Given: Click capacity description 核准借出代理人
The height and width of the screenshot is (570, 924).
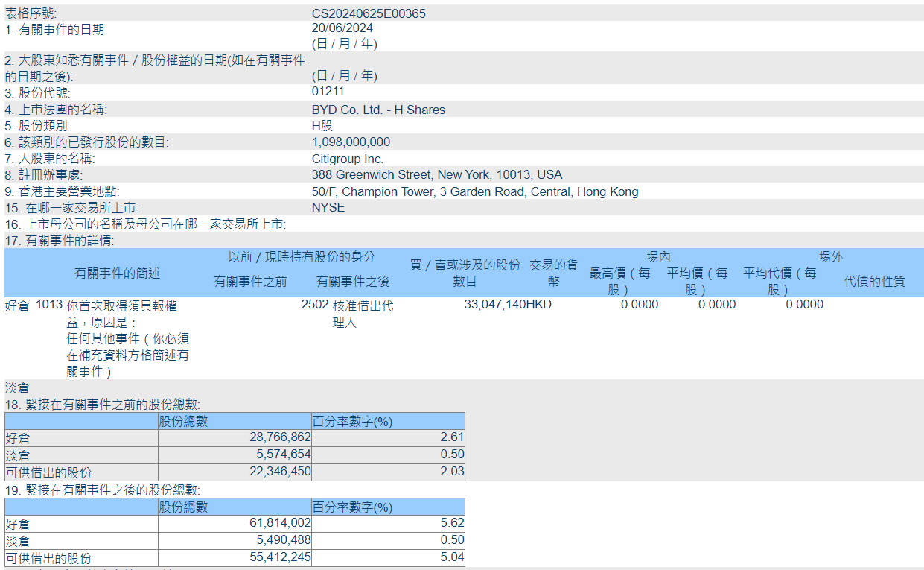Looking at the screenshot, I should coord(363,314).
